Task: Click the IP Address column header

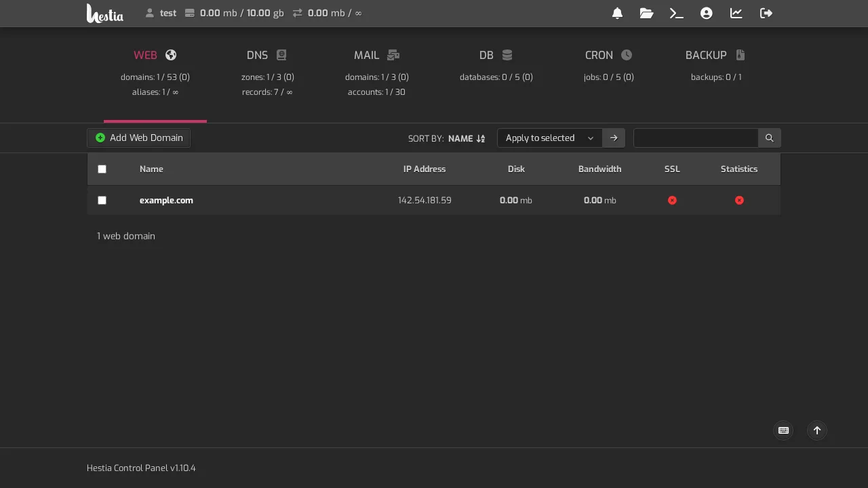Action: (425, 169)
